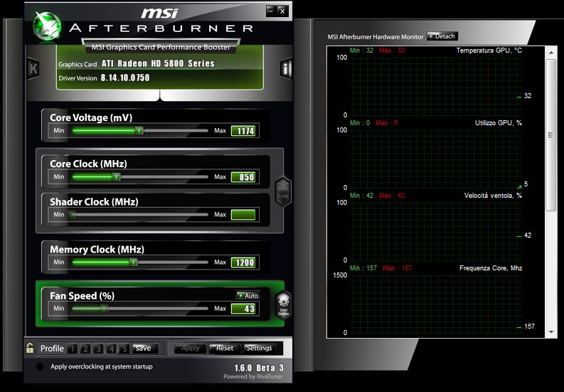The image size is (564, 392).
Task: Click the green MSI Afterburner logo
Action: 46,26
